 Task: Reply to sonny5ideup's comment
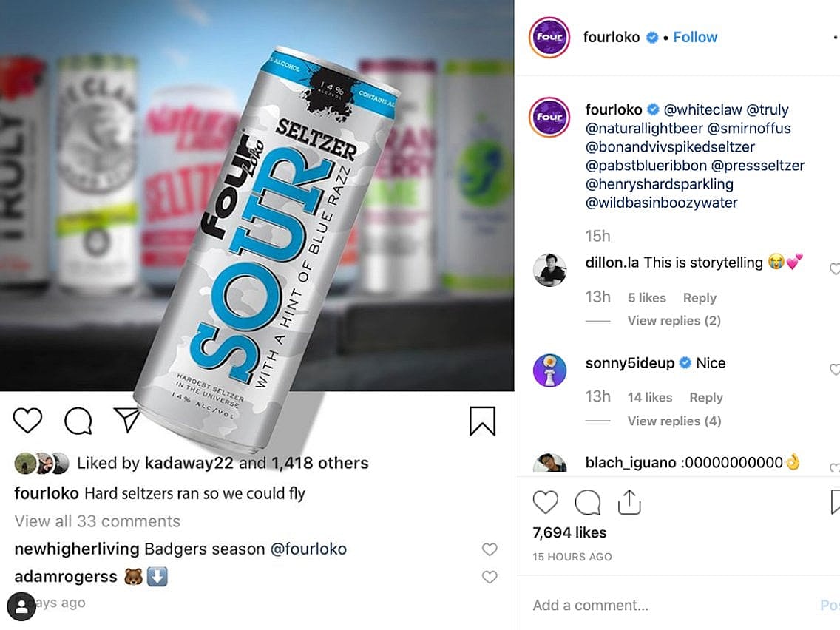(705, 397)
